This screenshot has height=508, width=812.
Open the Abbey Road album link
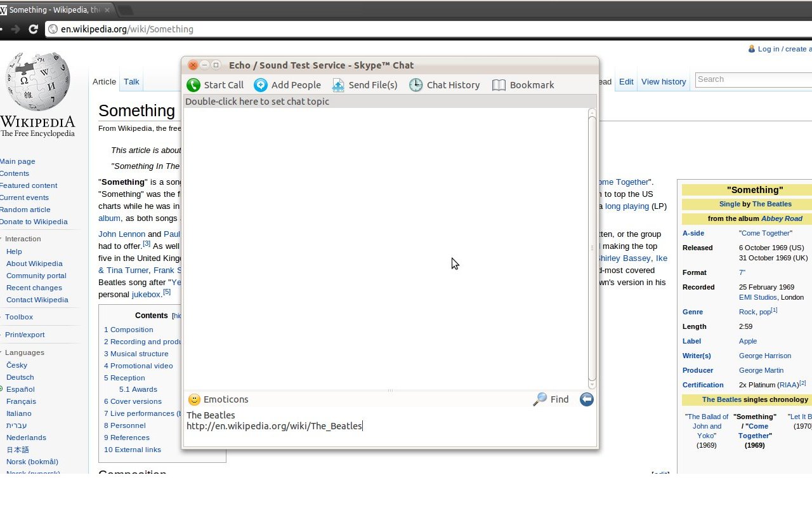coord(782,218)
